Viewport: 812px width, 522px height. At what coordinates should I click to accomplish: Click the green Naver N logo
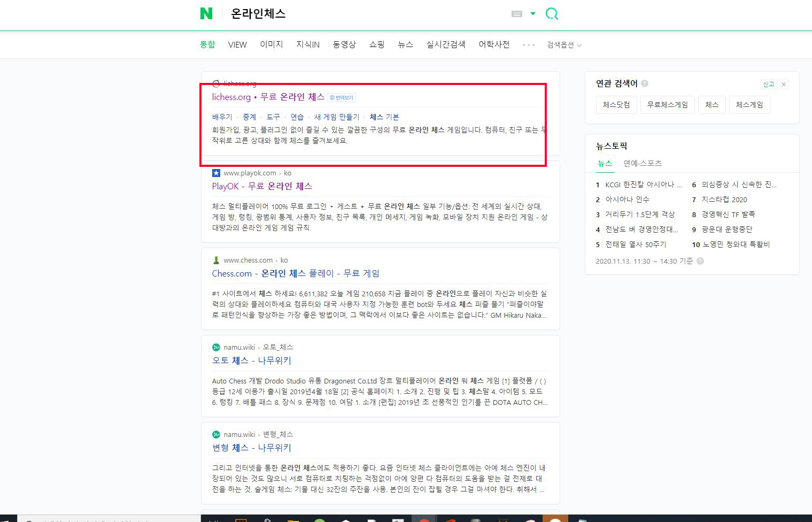point(206,13)
